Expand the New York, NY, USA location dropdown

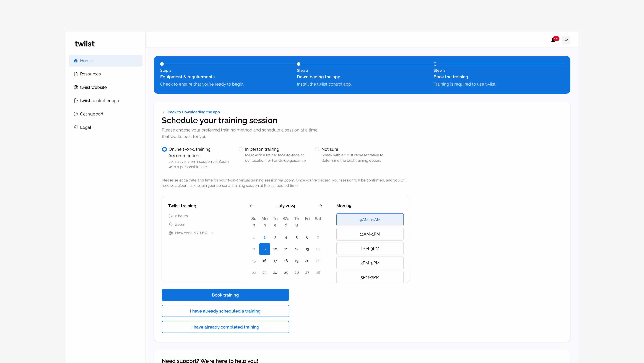pyautogui.click(x=212, y=233)
